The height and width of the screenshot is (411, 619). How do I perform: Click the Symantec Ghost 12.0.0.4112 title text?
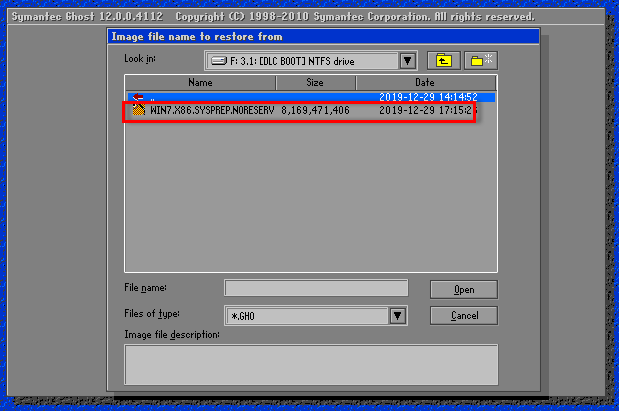tap(87, 17)
